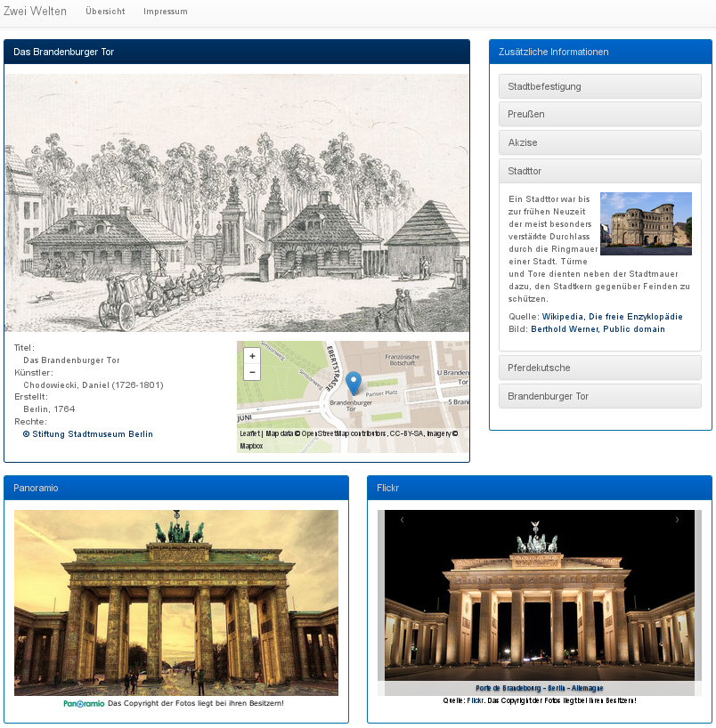This screenshot has width=716, height=728.
Task: Expand the Brandenburger Tor info section
Action: pyautogui.click(x=599, y=396)
